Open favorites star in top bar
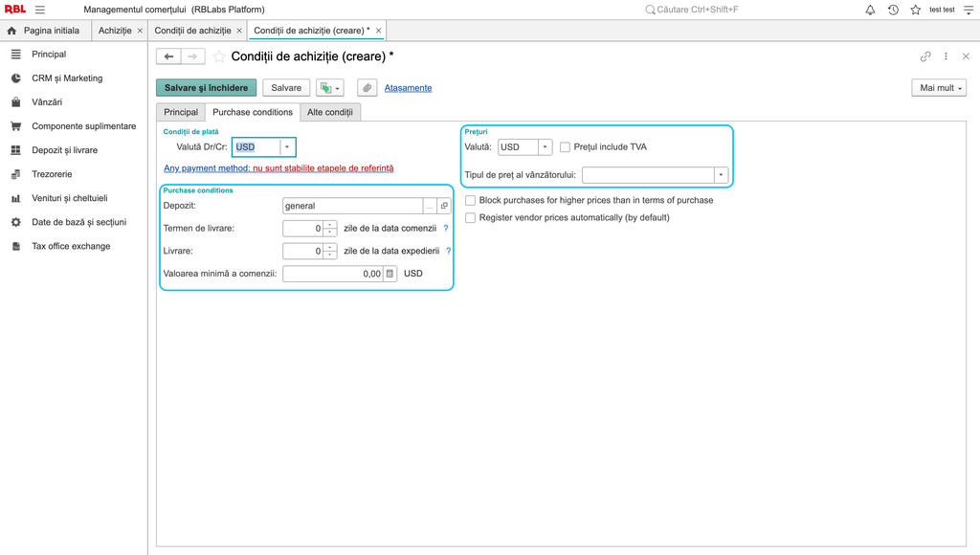 [x=916, y=10]
